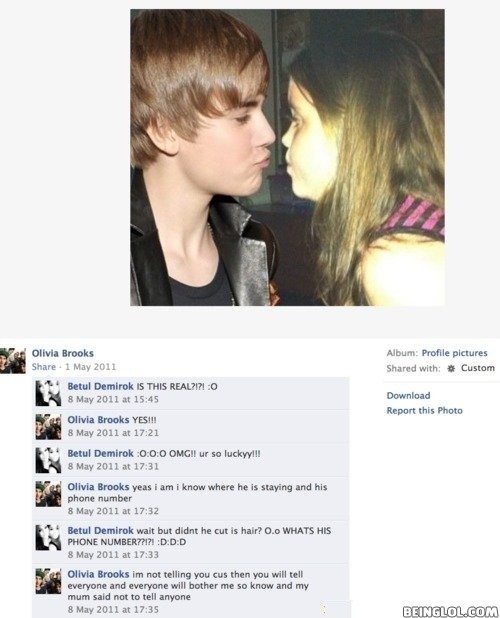Select Report this Photo
Screen dimensions: 500x618
tap(424, 410)
